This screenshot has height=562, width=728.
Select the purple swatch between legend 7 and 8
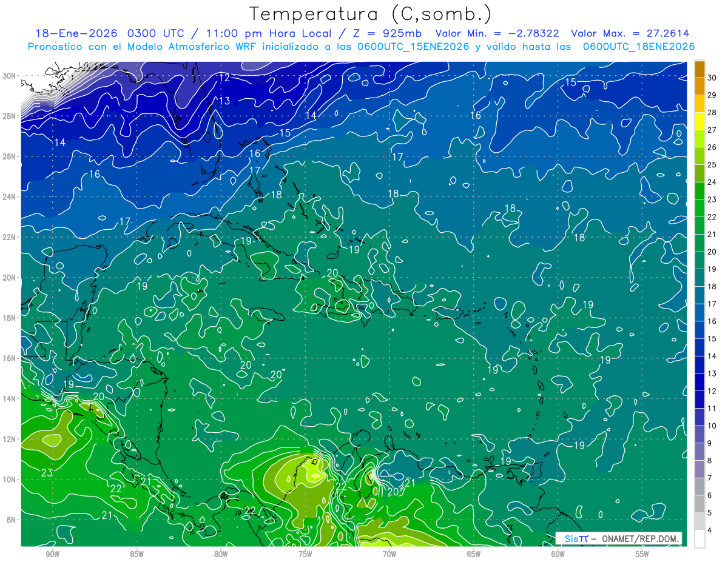pos(699,469)
